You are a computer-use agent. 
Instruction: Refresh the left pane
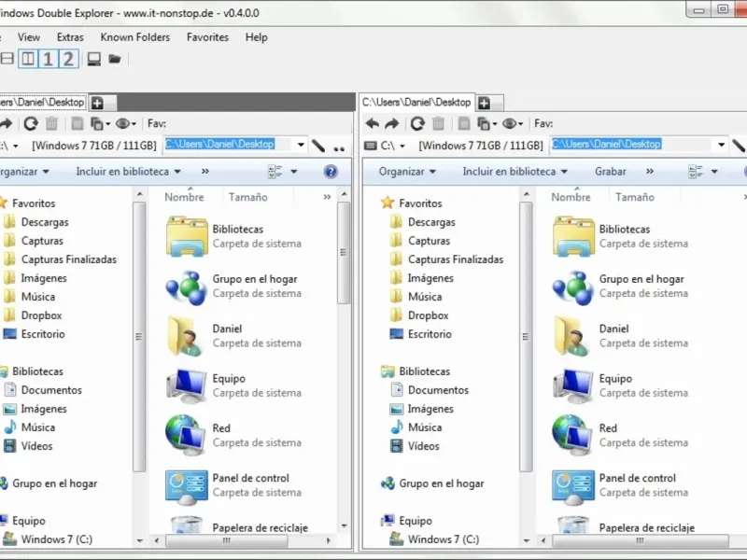click(x=31, y=124)
